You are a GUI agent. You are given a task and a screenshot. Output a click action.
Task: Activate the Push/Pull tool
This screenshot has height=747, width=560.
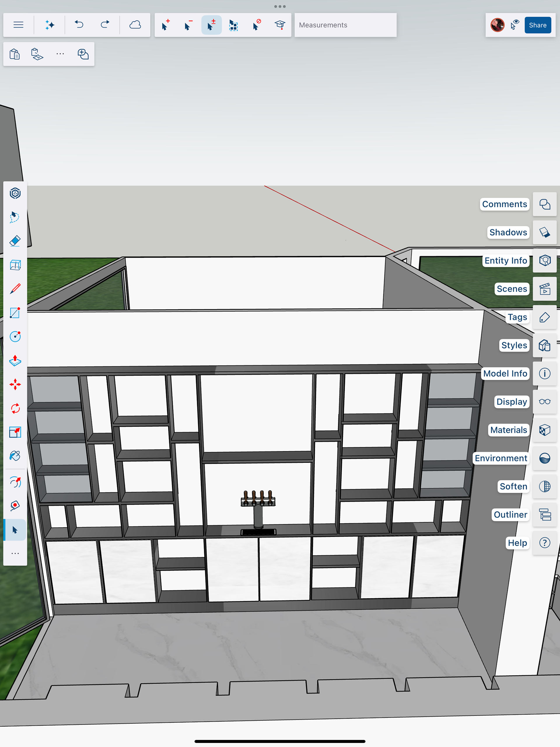tap(15, 360)
